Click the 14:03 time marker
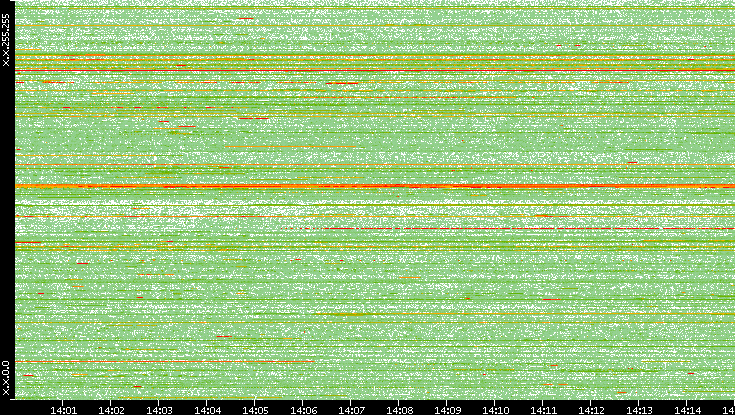 coord(160,409)
